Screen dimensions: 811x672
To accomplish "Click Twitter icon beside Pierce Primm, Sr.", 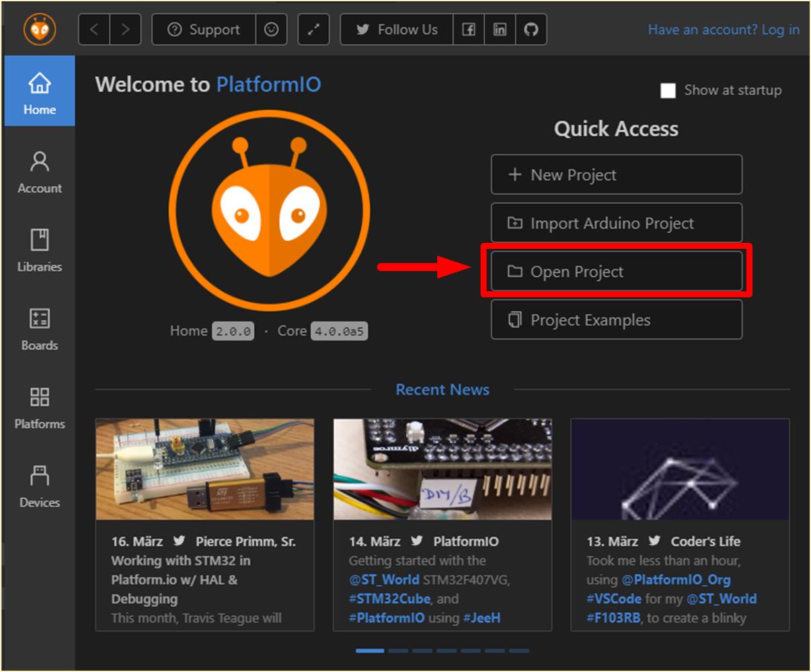I will tap(180, 541).
